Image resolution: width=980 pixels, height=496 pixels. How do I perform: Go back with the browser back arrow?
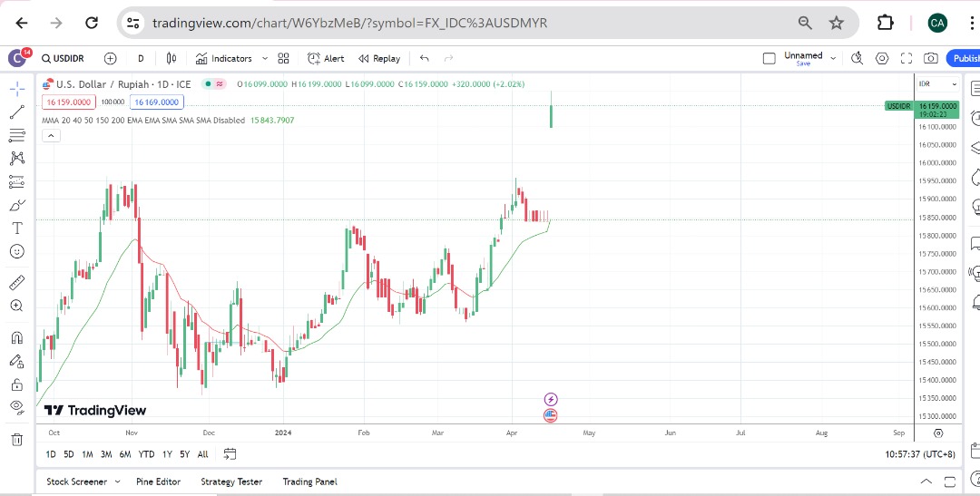(x=22, y=23)
